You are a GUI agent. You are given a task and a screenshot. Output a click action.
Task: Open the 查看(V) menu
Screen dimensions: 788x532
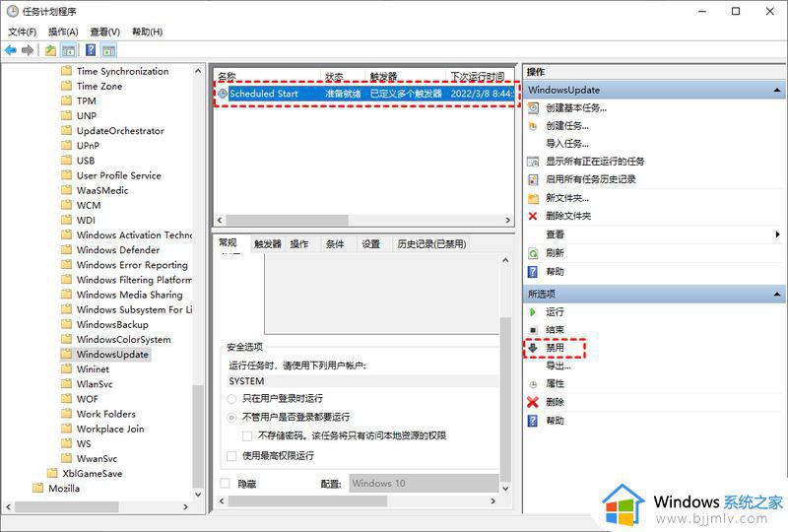click(105, 32)
